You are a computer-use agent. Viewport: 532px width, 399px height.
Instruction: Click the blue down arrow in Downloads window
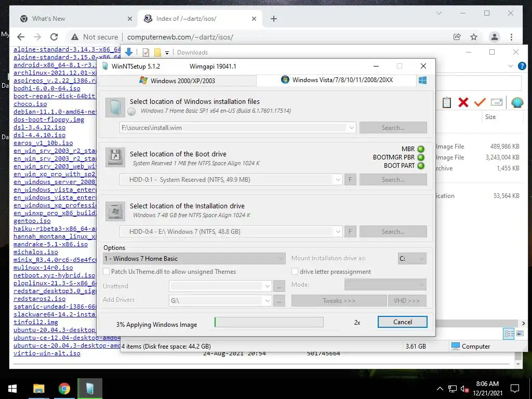tap(129, 52)
